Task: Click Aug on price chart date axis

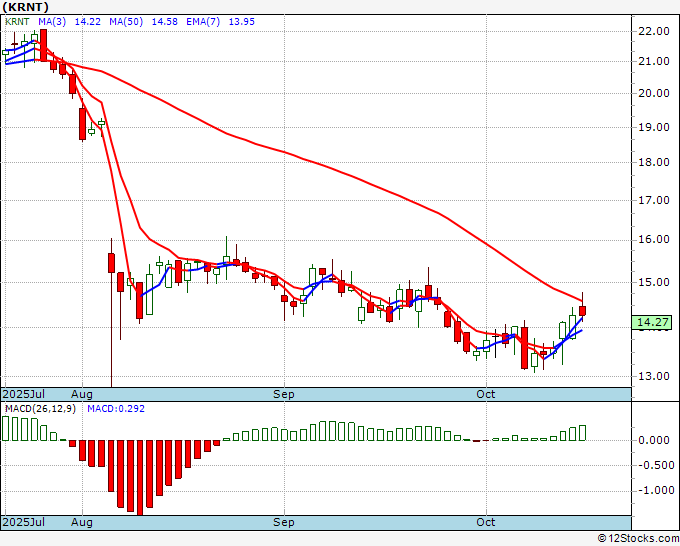Action: click(x=82, y=394)
